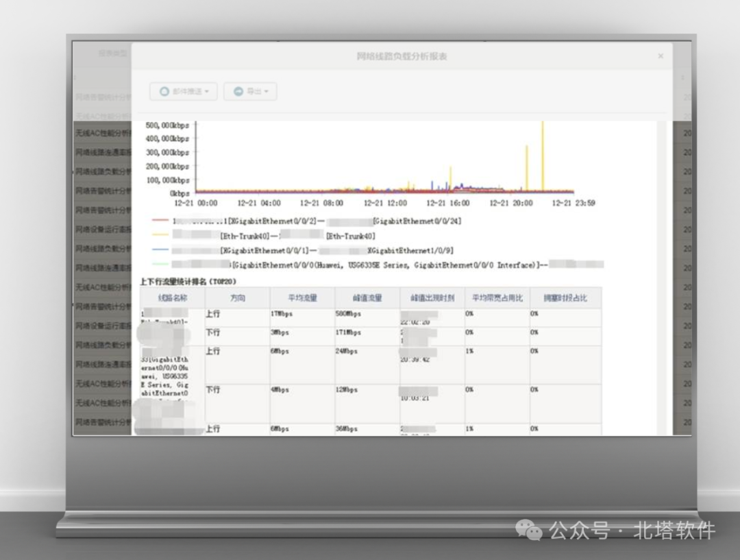Click the tallest yellow traffic spike in chart
This screenshot has width=740, height=560.
tap(543, 156)
